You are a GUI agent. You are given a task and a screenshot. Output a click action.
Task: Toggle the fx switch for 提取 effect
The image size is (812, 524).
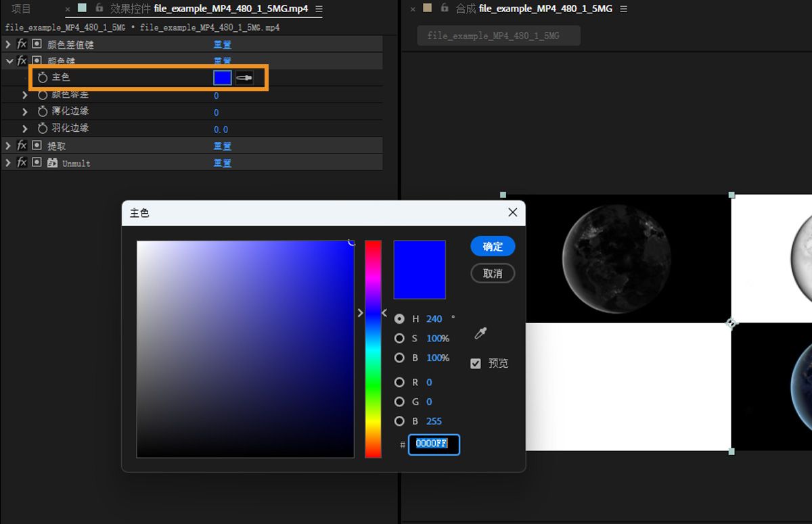22,145
